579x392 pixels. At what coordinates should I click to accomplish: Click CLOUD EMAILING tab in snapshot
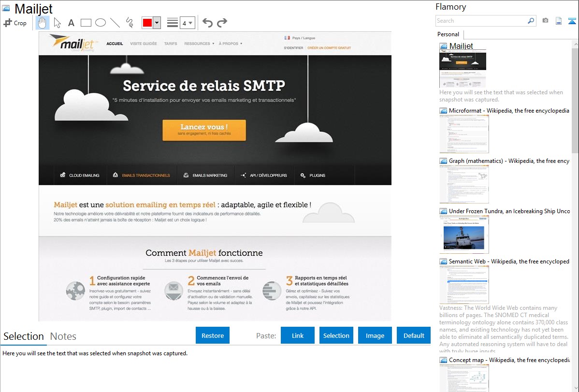pos(80,175)
